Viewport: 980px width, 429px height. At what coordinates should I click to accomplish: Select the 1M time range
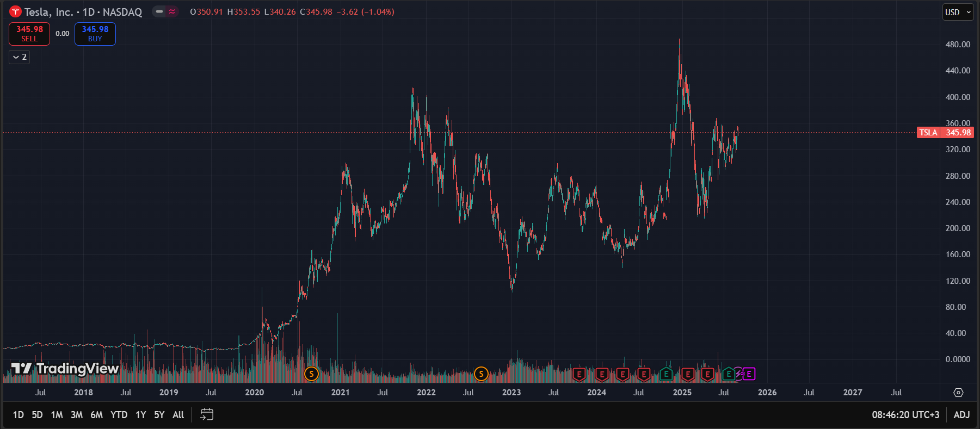click(57, 415)
